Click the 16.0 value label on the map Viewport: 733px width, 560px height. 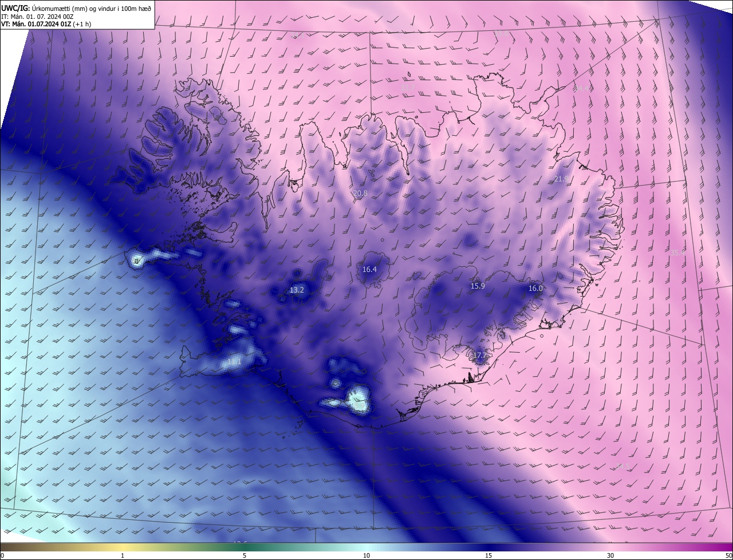(535, 289)
